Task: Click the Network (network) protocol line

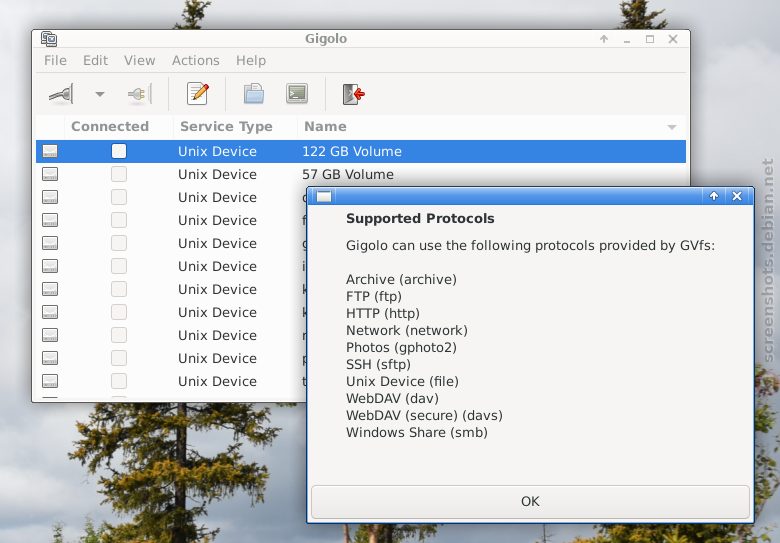Action: tap(407, 330)
